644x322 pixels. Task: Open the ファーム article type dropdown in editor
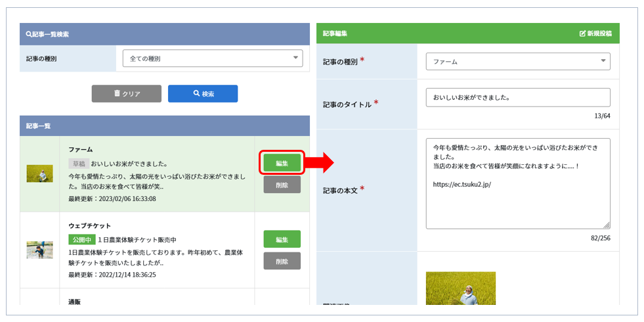pyautogui.click(x=518, y=62)
